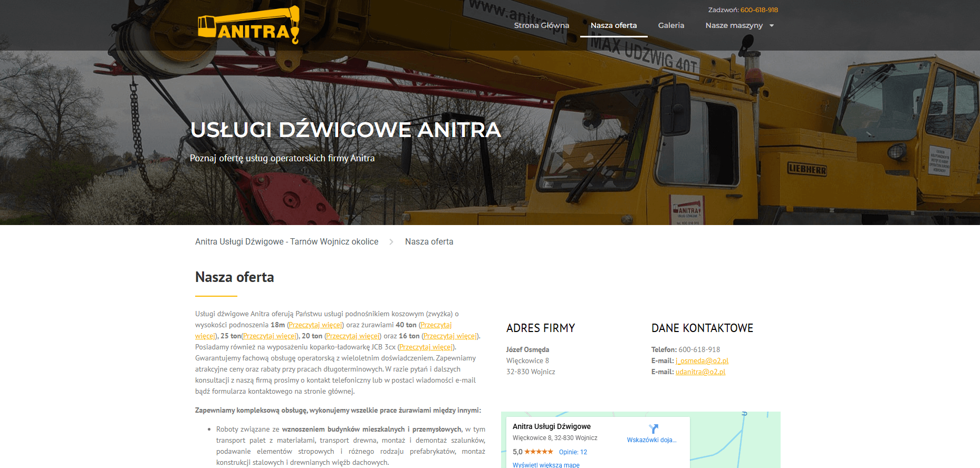Click the Telefon: 600-618-918 contact line

point(686,349)
